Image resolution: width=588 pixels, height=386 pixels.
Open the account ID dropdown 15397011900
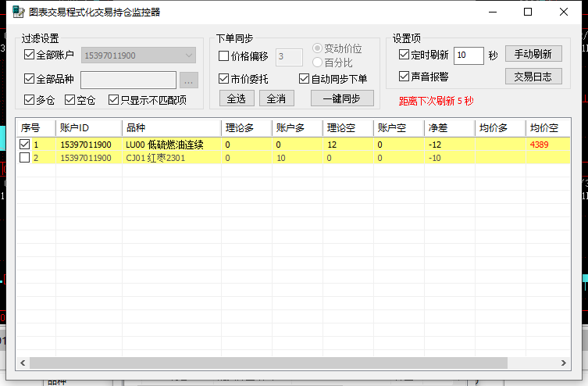(x=139, y=55)
